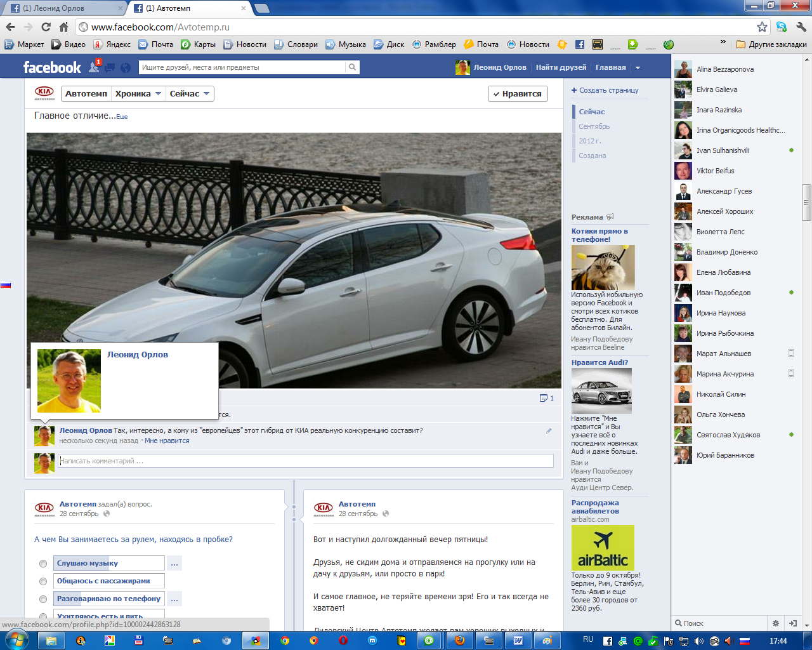Select 'Общаюсь с пассажирами' radio button

pyautogui.click(x=43, y=581)
